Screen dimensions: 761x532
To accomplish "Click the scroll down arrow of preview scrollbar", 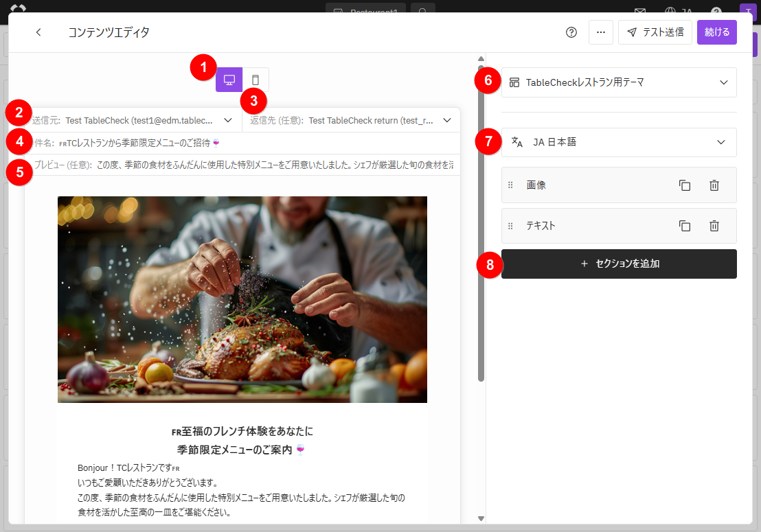I will [x=481, y=518].
